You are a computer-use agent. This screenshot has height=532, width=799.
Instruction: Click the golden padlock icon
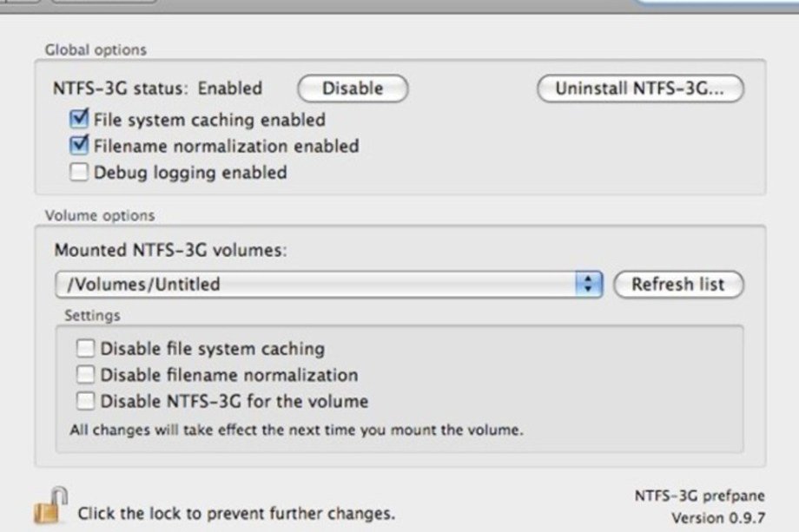[x=50, y=505]
